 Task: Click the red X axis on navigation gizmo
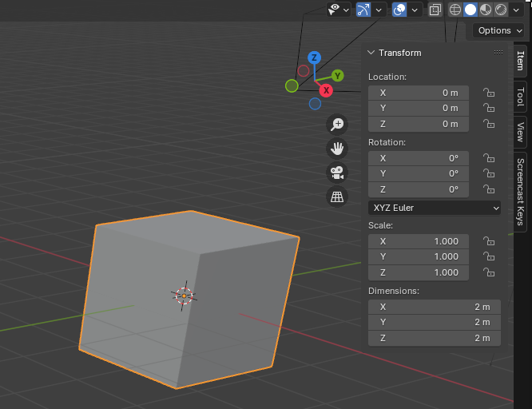(x=326, y=90)
